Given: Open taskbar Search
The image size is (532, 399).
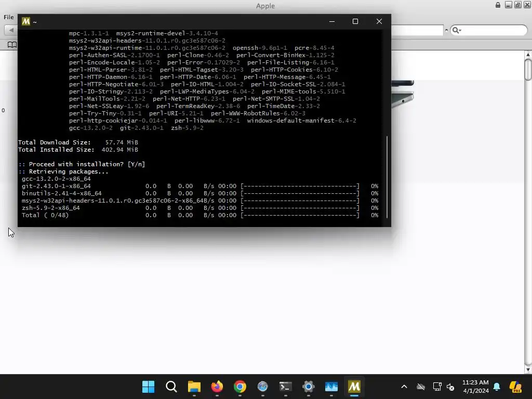Looking at the screenshot, I should point(171,387).
